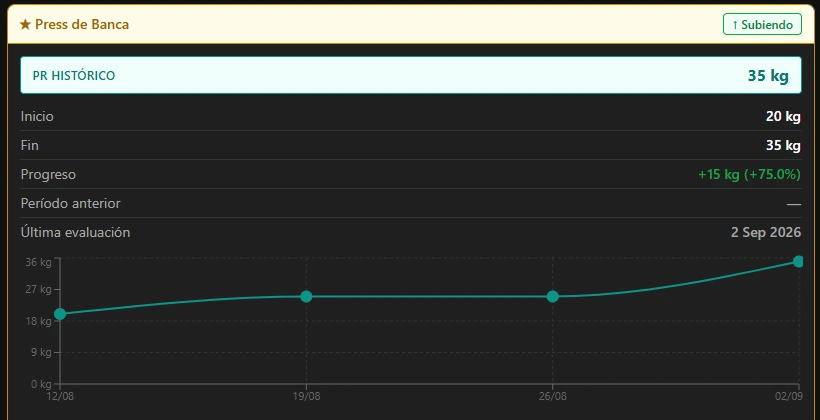Image resolution: width=820 pixels, height=420 pixels.
Task: Click the star icon beside Press de Banca
Action: tap(25, 25)
